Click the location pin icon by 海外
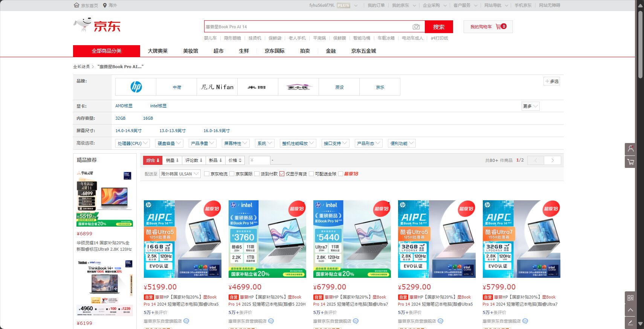The image size is (644, 329). [105, 5]
